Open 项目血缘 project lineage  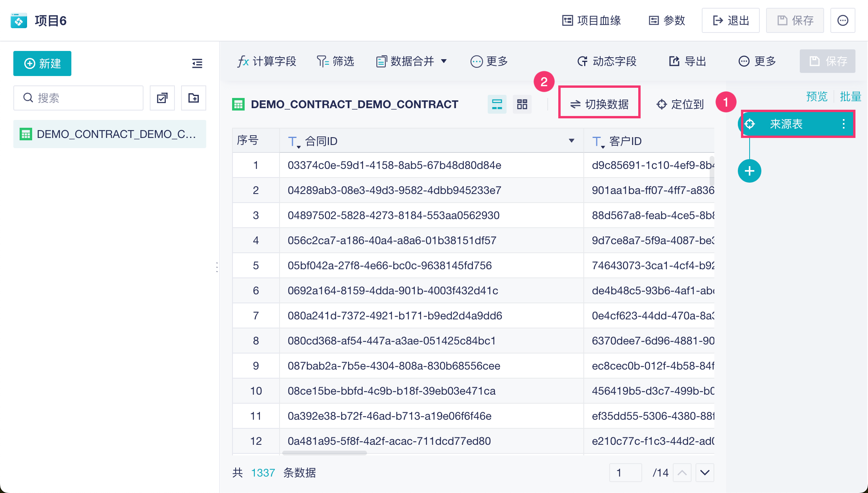592,20
